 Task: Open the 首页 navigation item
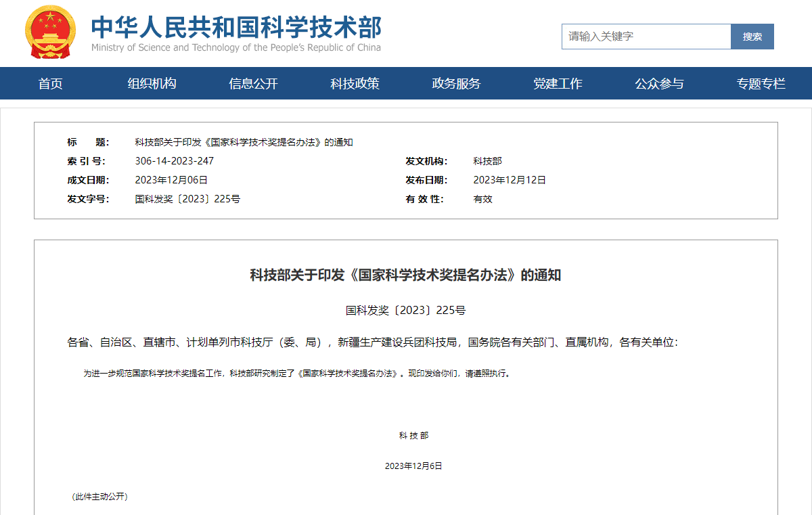click(51, 83)
